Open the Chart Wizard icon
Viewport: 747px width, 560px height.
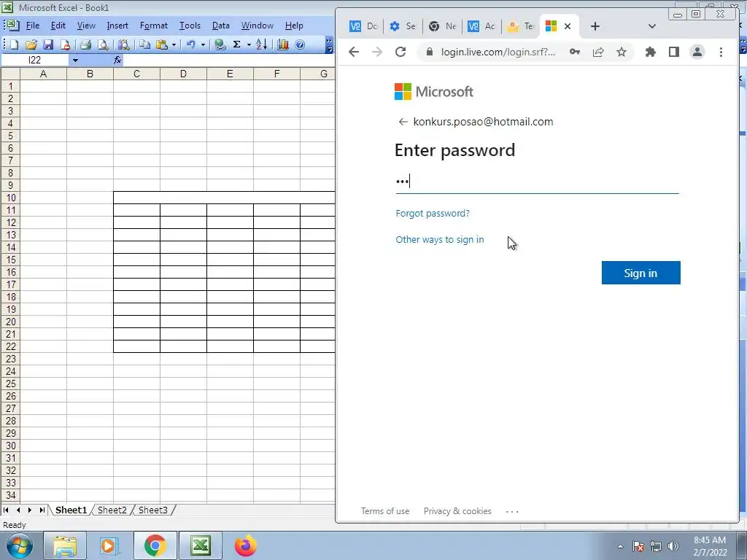coord(283,44)
